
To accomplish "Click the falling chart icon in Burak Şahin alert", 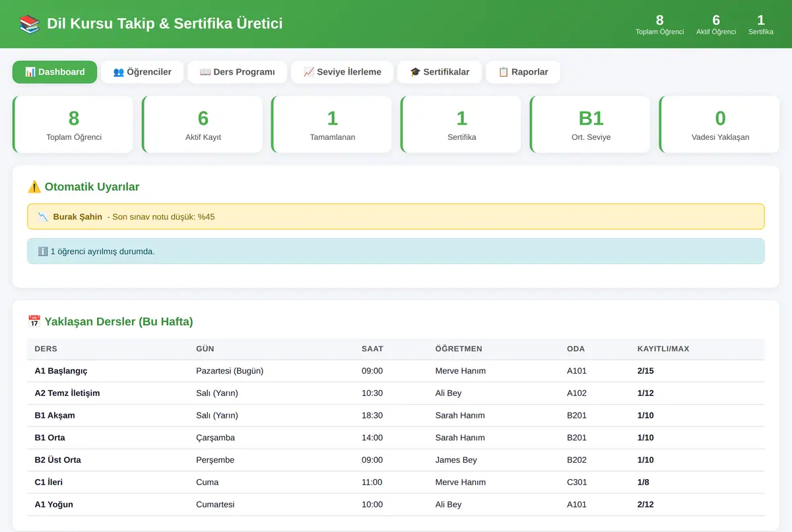I will [x=43, y=216].
